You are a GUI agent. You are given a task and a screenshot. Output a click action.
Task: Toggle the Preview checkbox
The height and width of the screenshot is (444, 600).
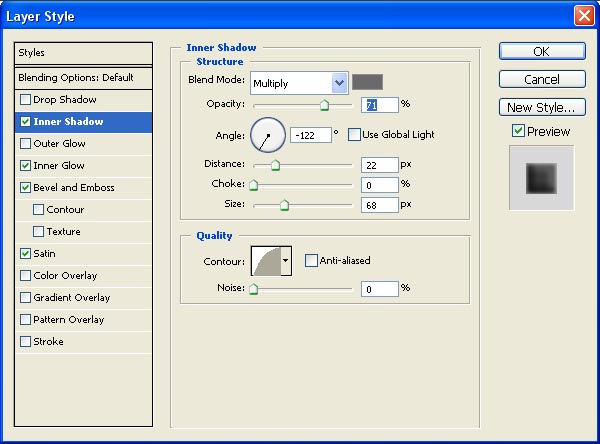point(518,131)
